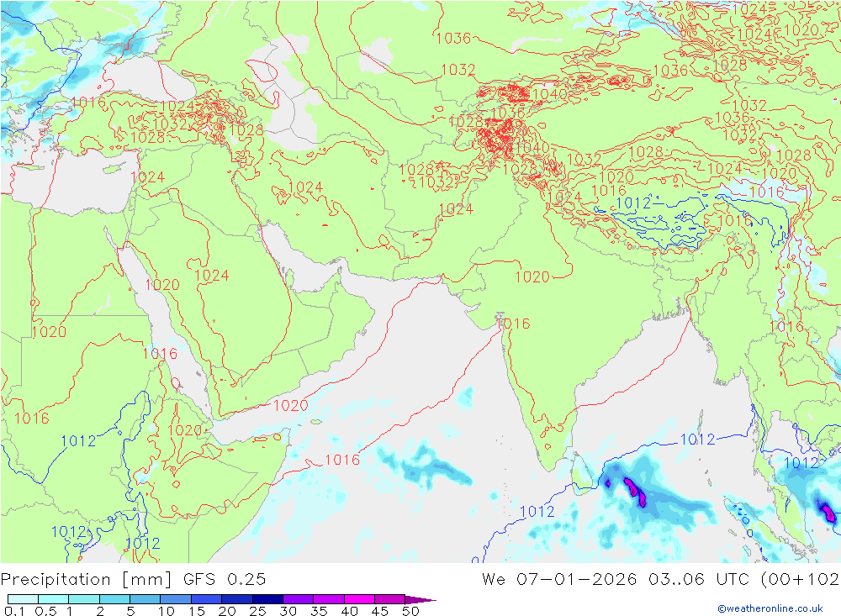
Task: Click the '1020' label off Oman's southern coast
Action: pyautogui.click(x=291, y=405)
